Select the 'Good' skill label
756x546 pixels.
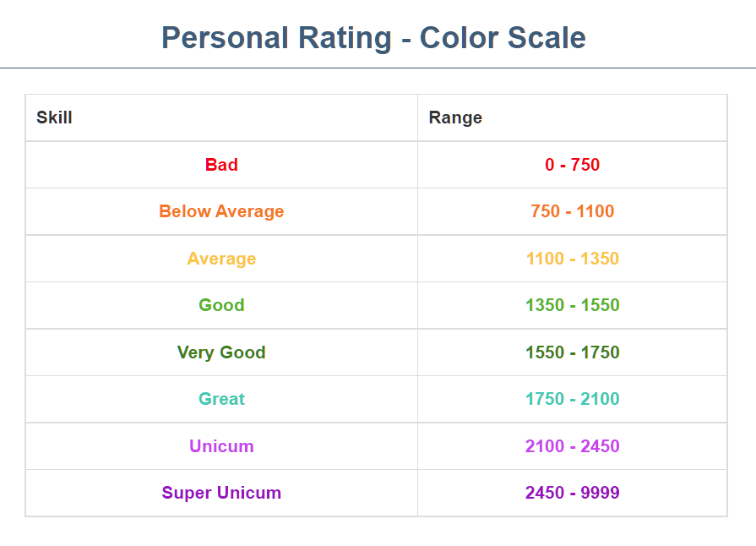click(221, 305)
